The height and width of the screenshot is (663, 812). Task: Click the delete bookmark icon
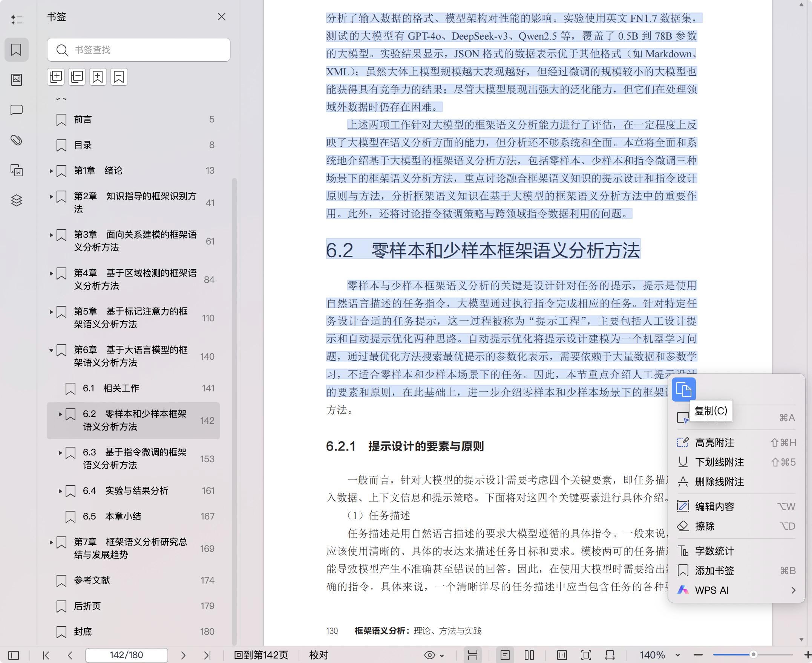[119, 77]
